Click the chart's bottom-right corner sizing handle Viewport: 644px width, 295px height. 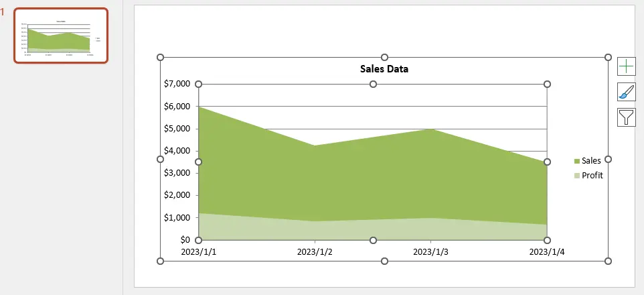click(608, 261)
